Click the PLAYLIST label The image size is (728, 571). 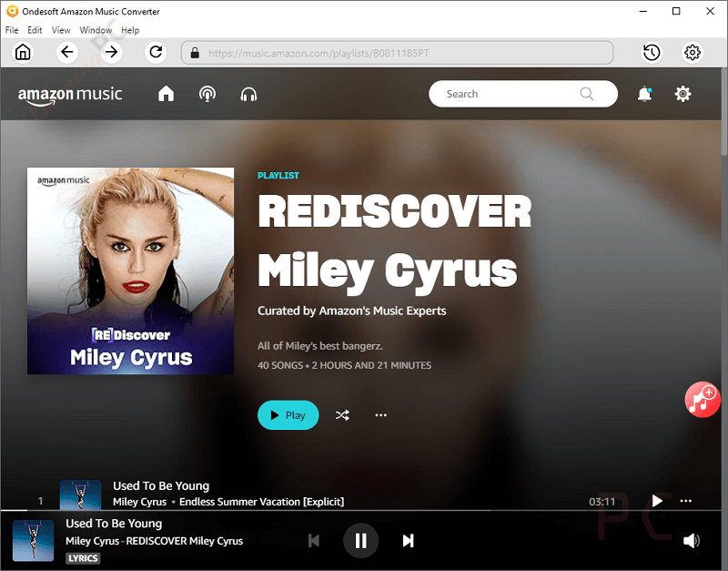click(278, 176)
